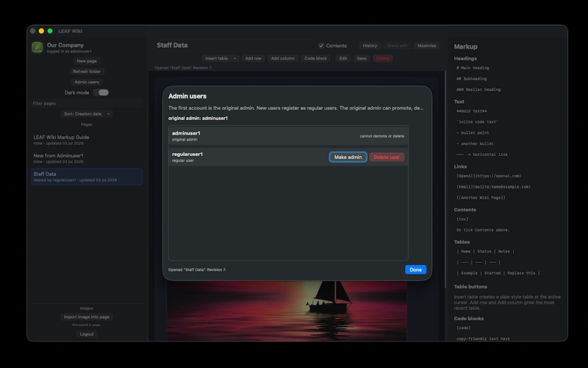Image resolution: width=588 pixels, height=368 pixels.
Task: Open Admin users from the sidebar
Action: click(87, 82)
